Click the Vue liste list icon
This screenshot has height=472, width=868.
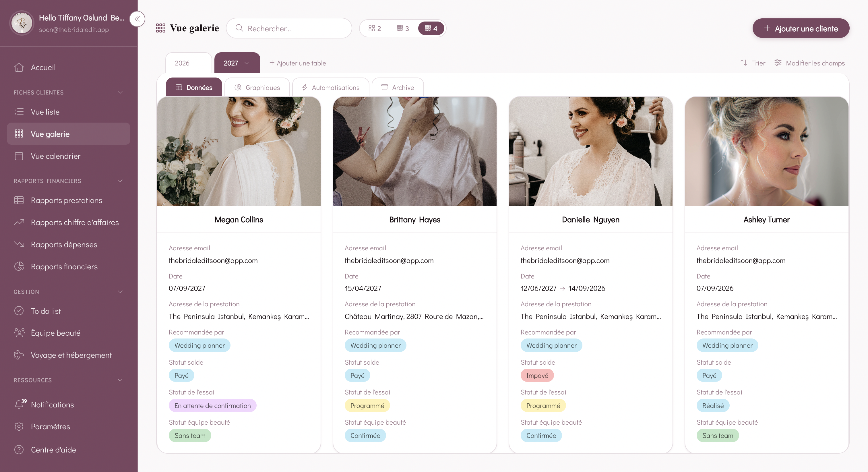click(x=19, y=112)
